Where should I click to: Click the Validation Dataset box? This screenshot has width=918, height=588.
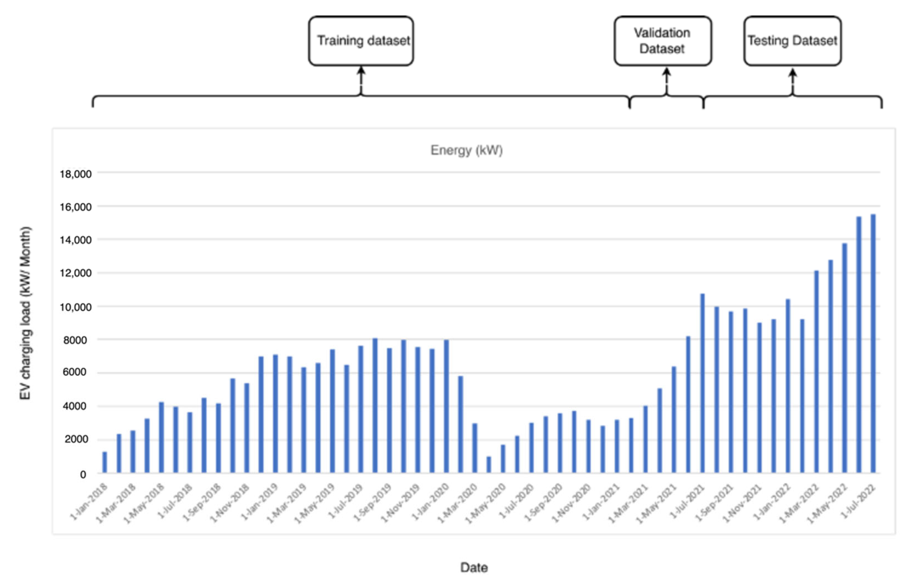click(662, 41)
